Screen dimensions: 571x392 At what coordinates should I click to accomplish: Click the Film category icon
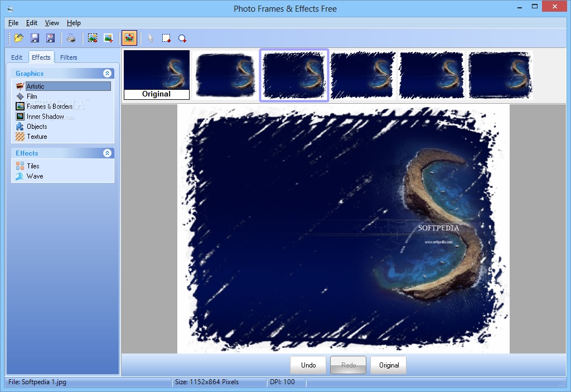click(20, 96)
